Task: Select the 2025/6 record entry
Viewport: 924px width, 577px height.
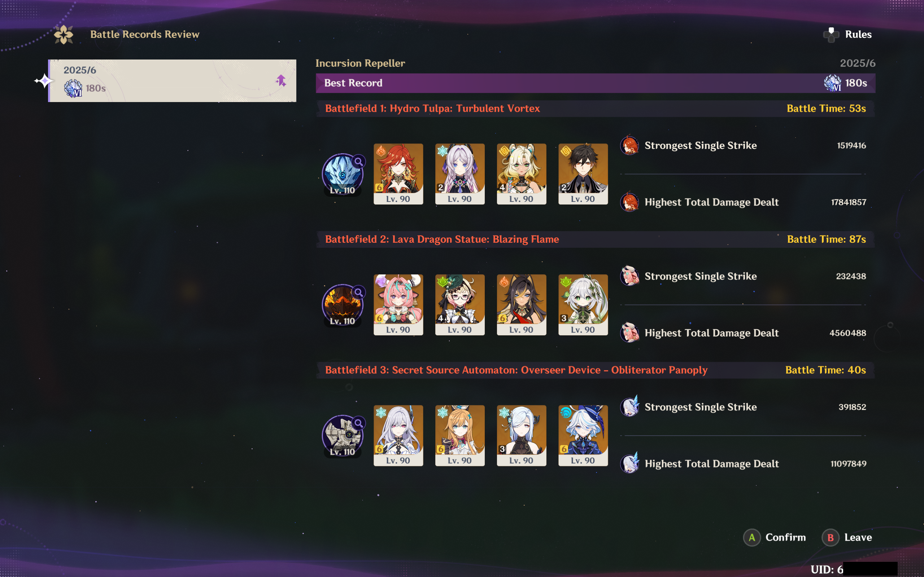Action: [x=172, y=80]
